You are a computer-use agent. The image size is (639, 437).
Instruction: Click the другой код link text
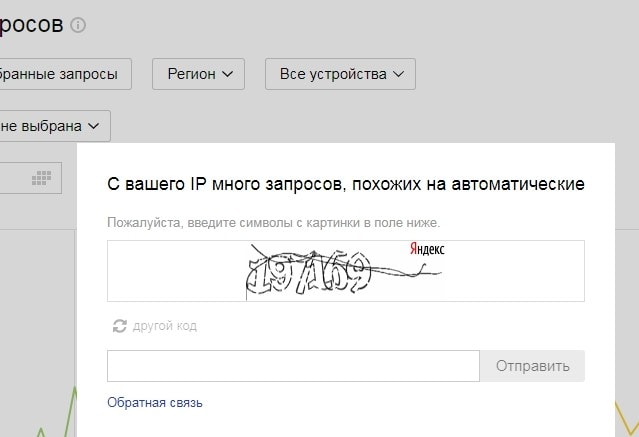165,326
